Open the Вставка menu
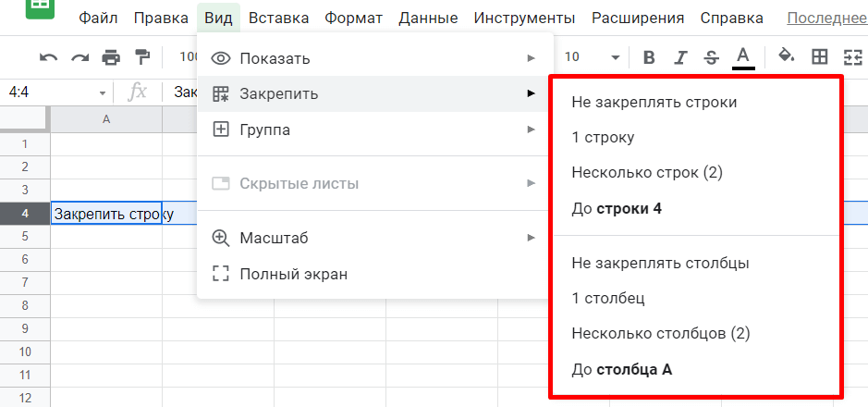868x407 pixels. (x=279, y=18)
